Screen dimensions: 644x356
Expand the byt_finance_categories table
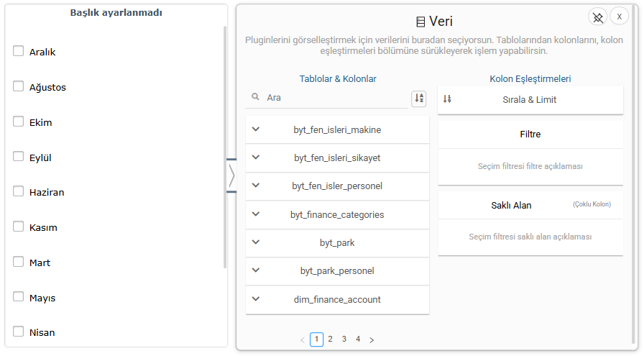(256, 214)
